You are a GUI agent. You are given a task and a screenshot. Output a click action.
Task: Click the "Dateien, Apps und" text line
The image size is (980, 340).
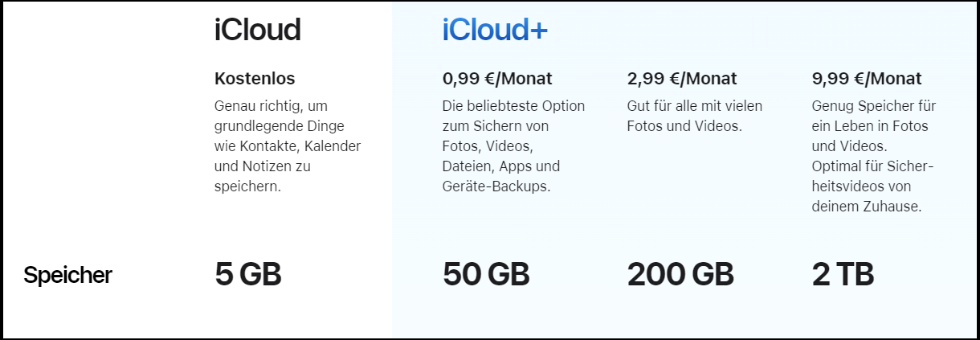pyautogui.click(x=500, y=166)
